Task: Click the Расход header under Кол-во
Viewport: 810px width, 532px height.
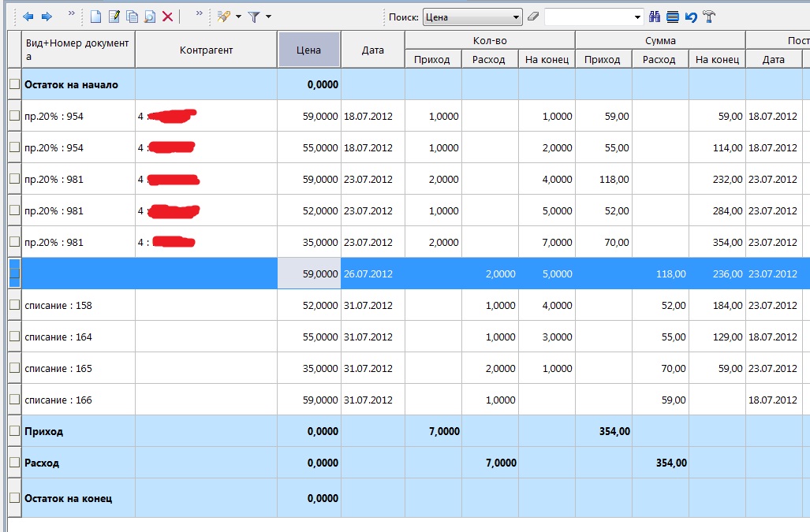Action: point(490,59)
